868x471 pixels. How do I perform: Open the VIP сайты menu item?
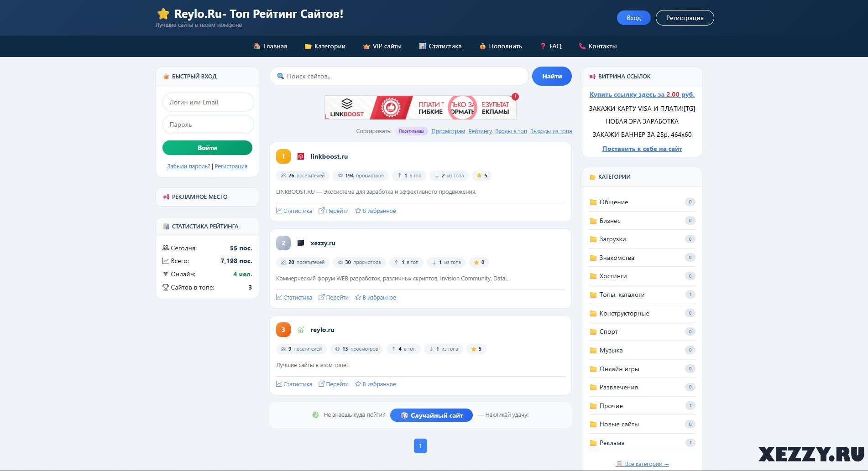pos(382,46)
